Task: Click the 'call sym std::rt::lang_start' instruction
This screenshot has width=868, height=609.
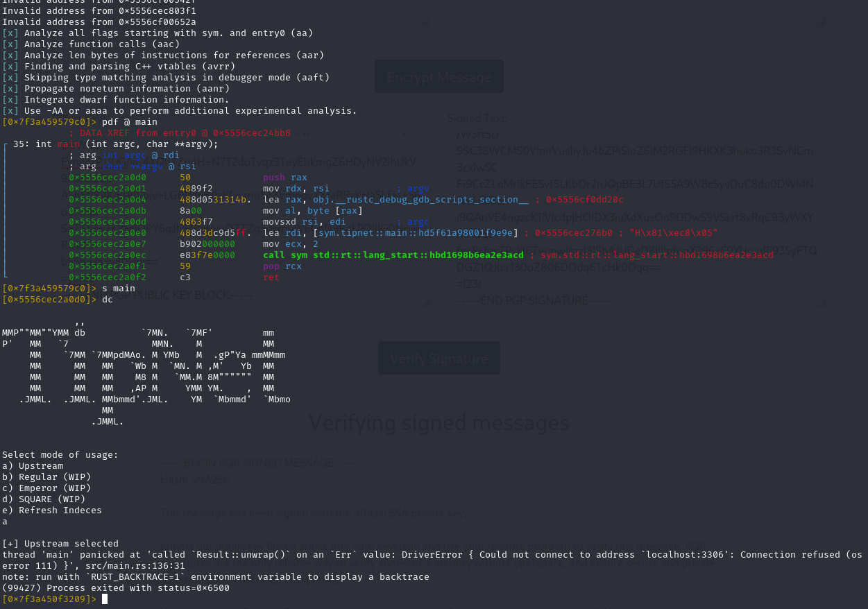Action: [x=393, y=255]
